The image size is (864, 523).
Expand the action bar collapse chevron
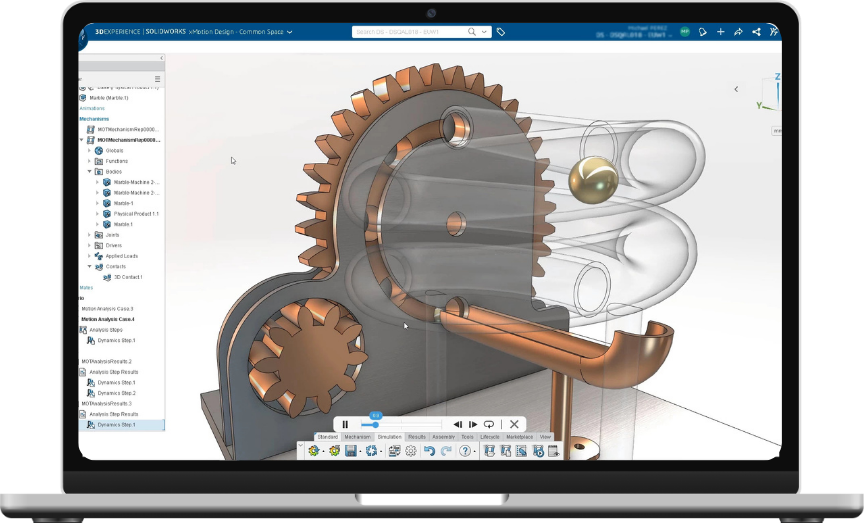coord(301,445)
